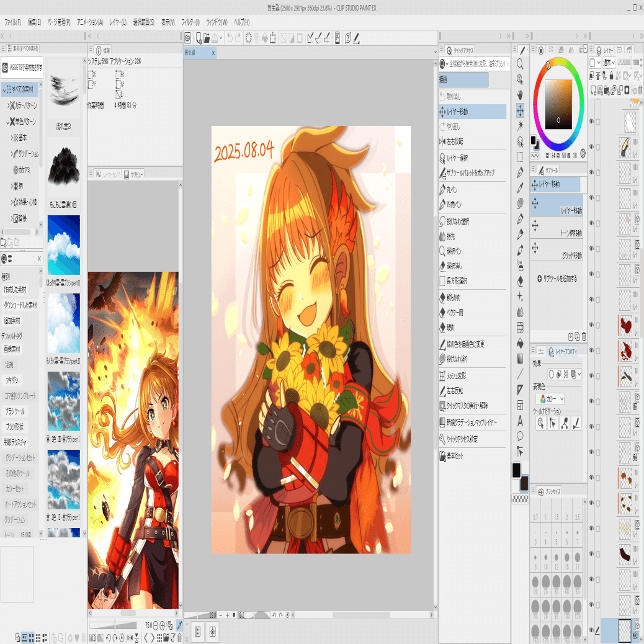
Task: Select the Auto Select magic wand tool
Action: [x=520, y=125]
